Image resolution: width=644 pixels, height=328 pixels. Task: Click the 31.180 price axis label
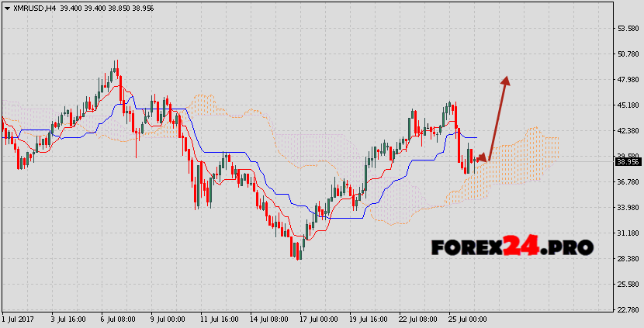tap(627, 233)
